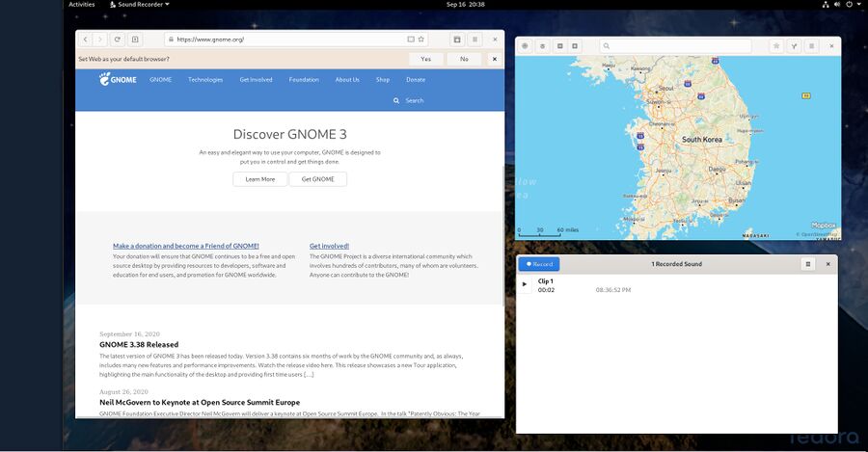Zoom out on the map
868x452 pixels.
click(x=560, y=46)
